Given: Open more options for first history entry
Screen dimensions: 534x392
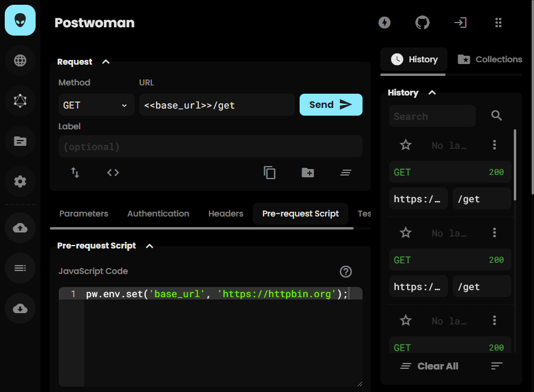Looking at the screenshot, I should [494, 145].
